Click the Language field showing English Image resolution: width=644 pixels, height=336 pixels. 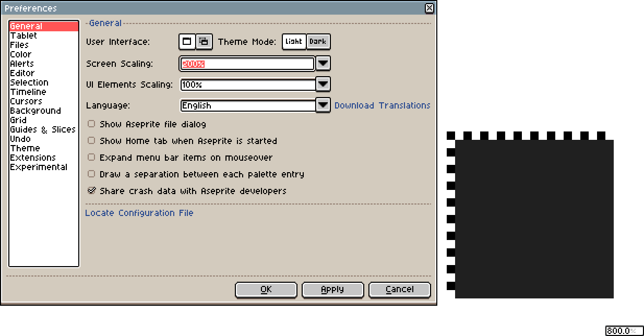tap(247, 105)
